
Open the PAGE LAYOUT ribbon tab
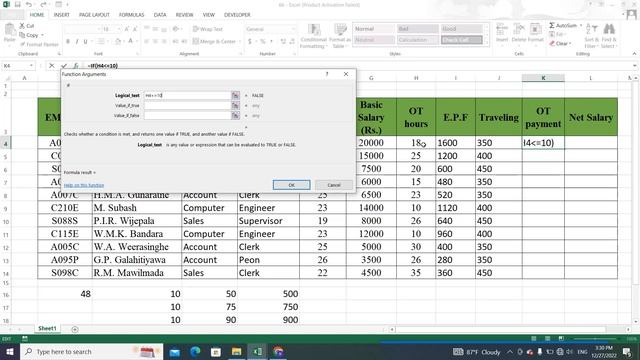tap(94, 15)
